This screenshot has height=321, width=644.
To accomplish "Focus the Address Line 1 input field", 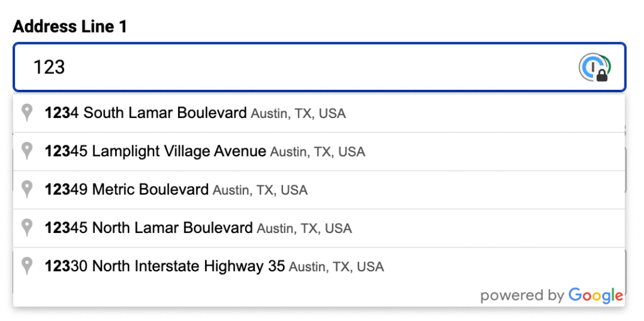I will pos(319,67).
